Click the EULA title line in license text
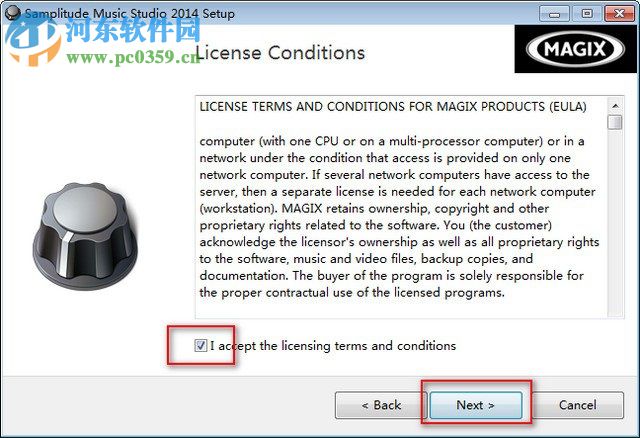The height and width of the screenshot is (438, 640). coord(393,107)
